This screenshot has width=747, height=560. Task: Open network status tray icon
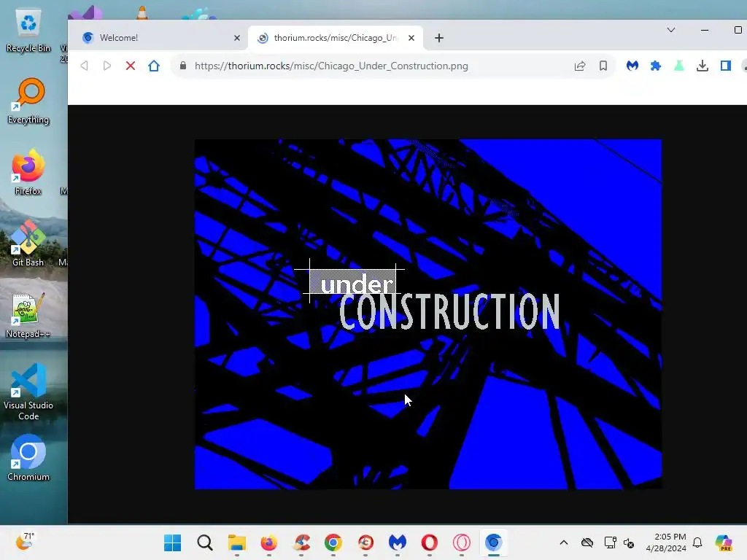tap(611, 542)
